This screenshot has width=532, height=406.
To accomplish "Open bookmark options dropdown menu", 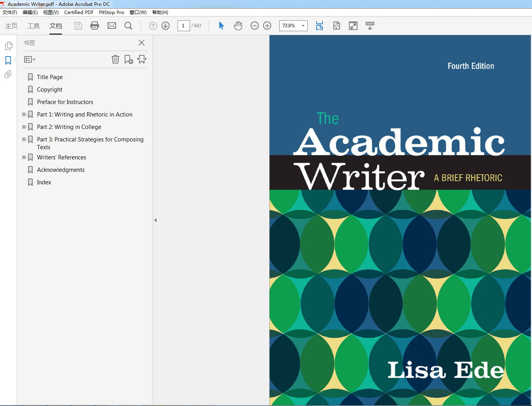I will (x=30, y=60).
